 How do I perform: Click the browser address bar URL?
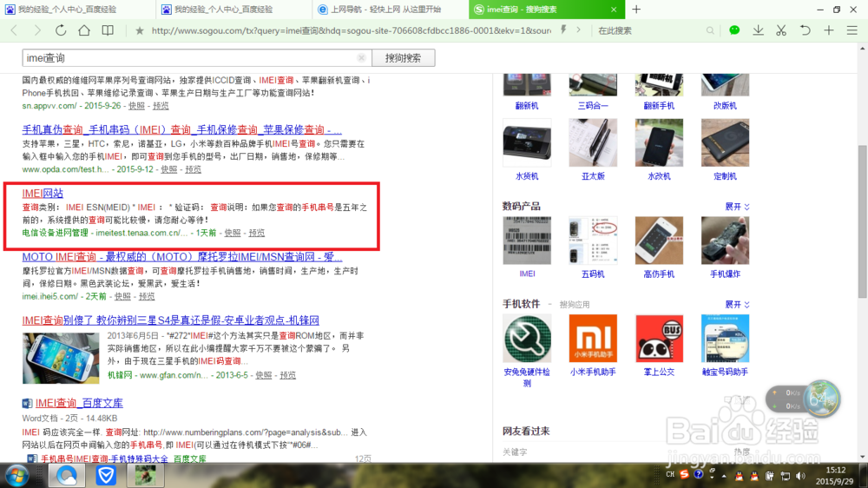[351, 30]
